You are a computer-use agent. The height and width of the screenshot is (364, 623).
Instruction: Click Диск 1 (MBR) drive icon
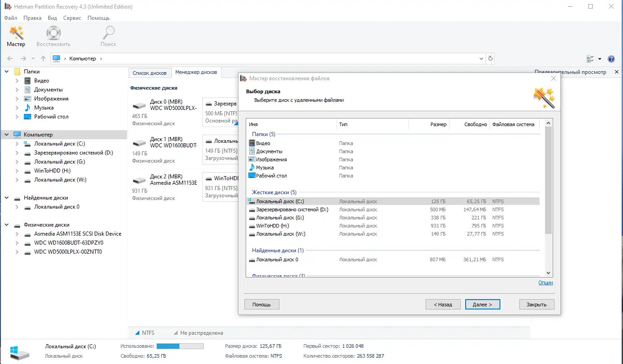pyautogui.click(x=139, y=143)
